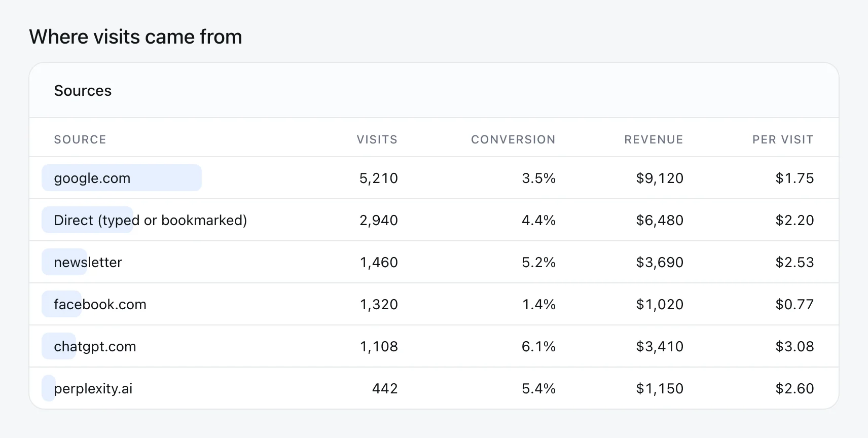This screenshot has height=438, width=868.
Task: Click the Sources card title
Action: tap(83, 91)
